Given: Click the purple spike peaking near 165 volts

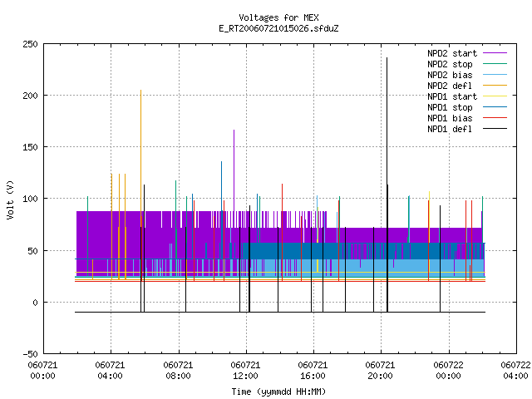Looking at the screenshot, I should pos(234,170).
